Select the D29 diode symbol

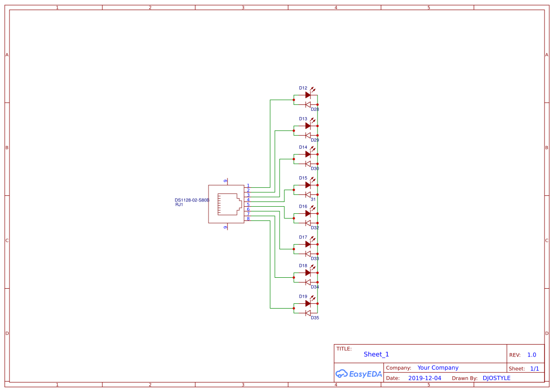coord(308,135)
